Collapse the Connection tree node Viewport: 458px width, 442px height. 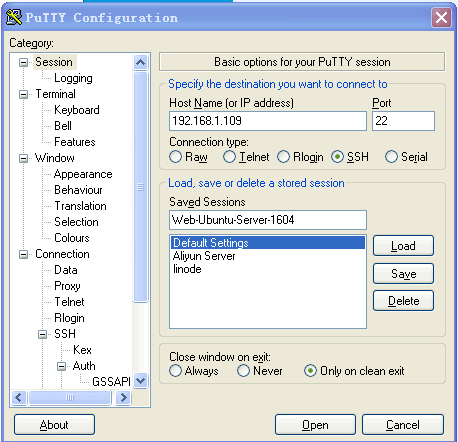pyautogui.click(x=23, y=255)
